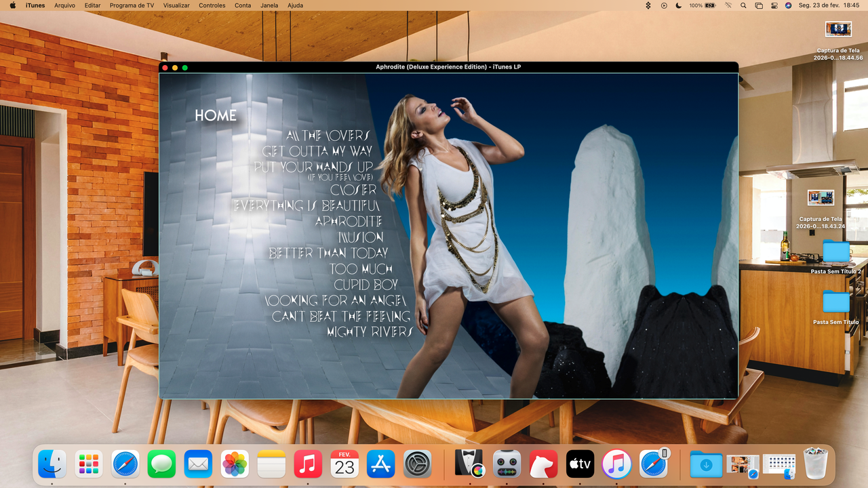Open Calendar showing 23 in the Dock
868x488 pixels.
(x=344, y=464)
